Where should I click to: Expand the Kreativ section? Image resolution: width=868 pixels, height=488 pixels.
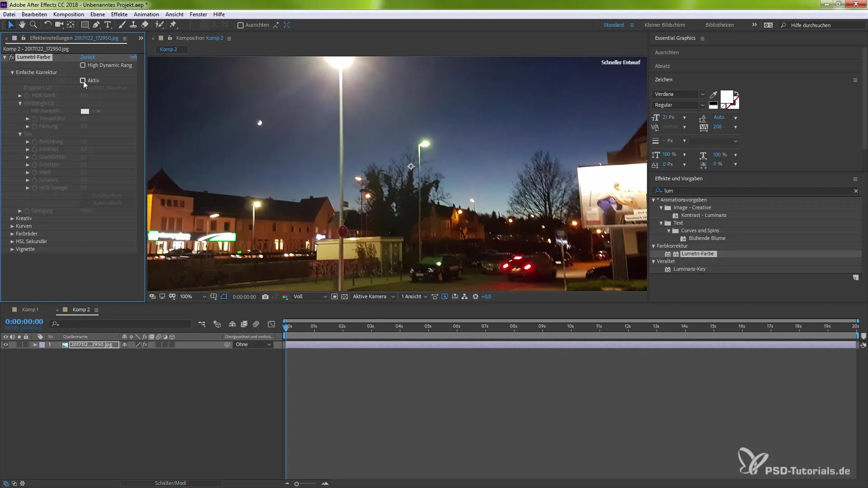click(x=12, y=218)
